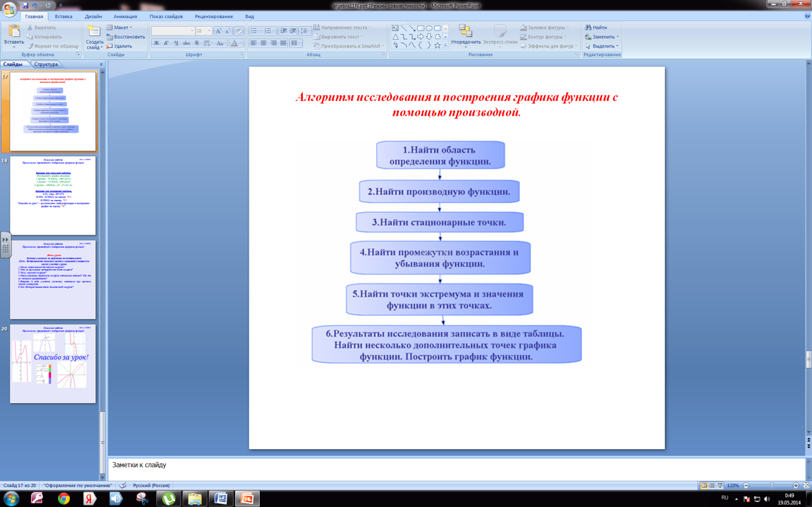Switch to slide sorter view
This screenshot has width=812, height=507.
point(712,485)
